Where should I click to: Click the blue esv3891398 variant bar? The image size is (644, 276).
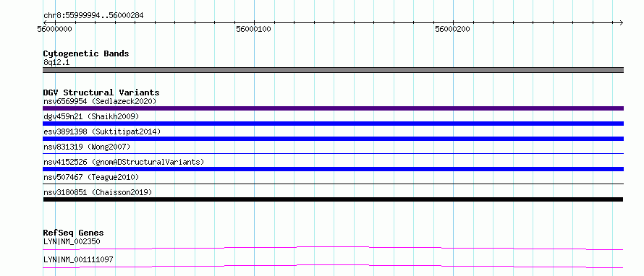coord(333,139)
